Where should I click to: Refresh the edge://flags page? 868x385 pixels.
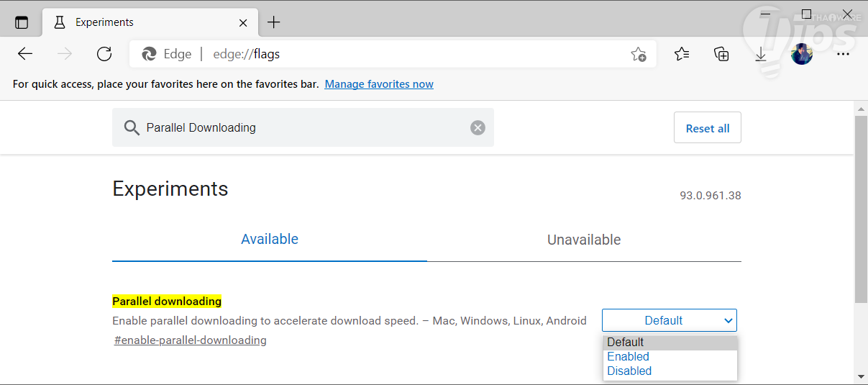(104, 54)
